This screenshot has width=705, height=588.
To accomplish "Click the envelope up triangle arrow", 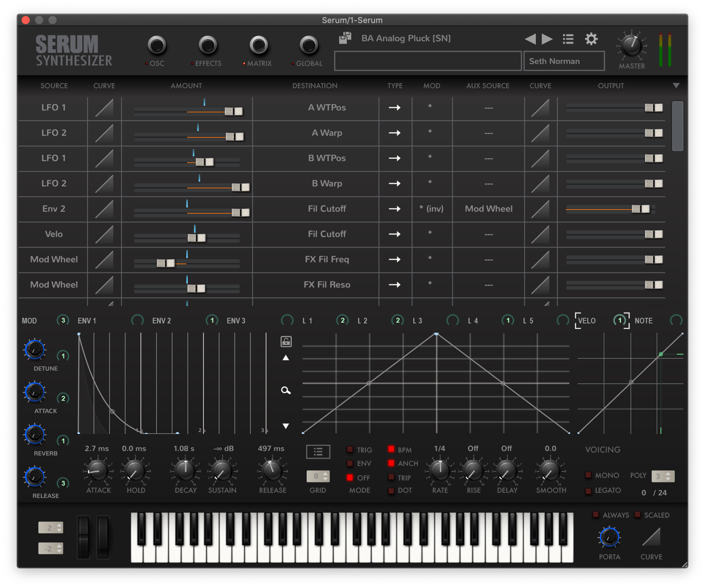I will pos(286,358).
